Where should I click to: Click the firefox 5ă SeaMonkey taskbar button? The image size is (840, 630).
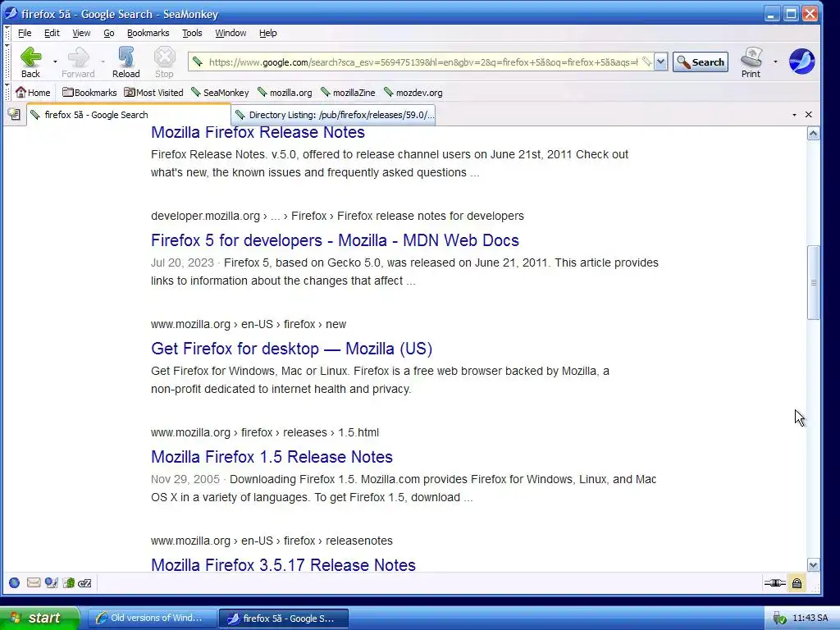[284, 619]
